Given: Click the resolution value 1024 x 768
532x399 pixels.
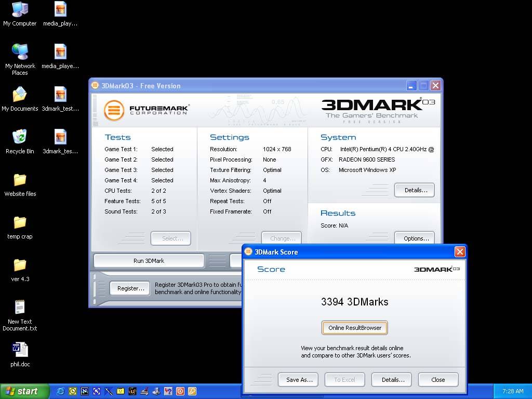Looking at the screenshot, I should [x=277, y=149].
